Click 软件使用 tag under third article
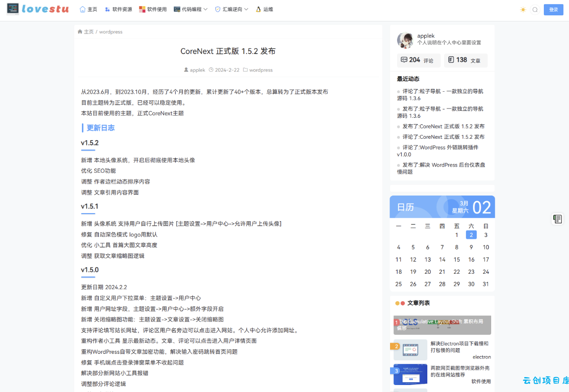This screenshot has height=392, width=569. tap(481, 381)
